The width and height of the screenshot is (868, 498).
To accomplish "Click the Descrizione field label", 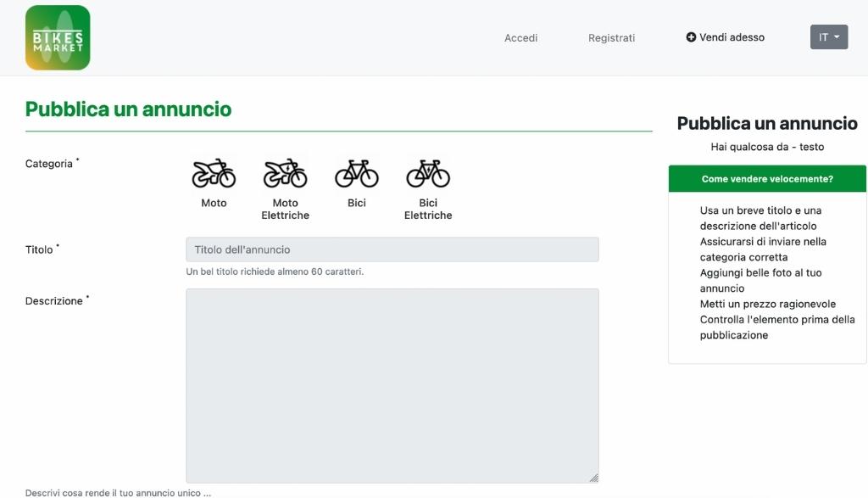I will (x=54, y=301).
